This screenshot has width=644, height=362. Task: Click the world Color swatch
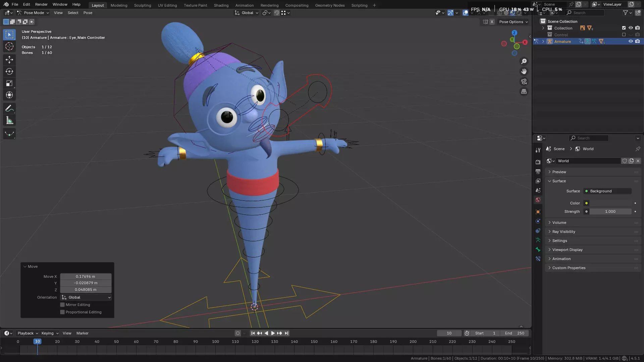tap(610, 203)
